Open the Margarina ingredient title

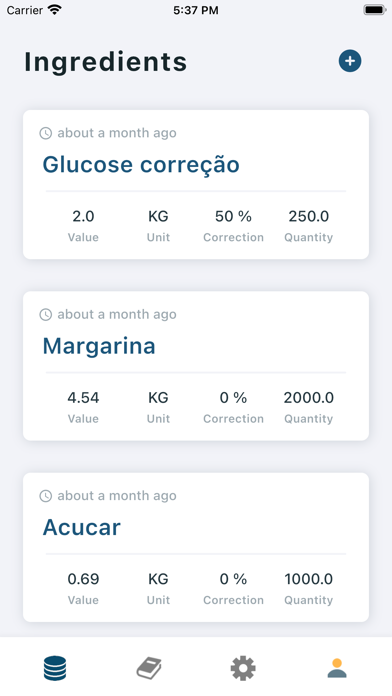99,346
